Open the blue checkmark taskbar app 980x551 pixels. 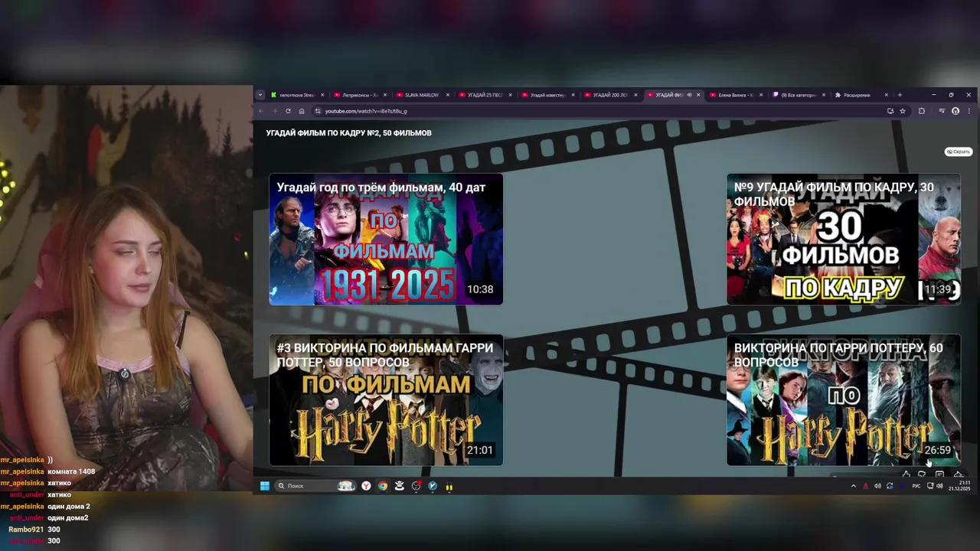[x=433, y=486]
